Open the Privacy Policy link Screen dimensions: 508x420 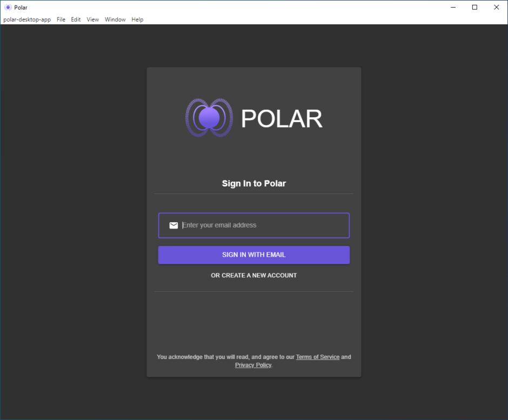253,365
